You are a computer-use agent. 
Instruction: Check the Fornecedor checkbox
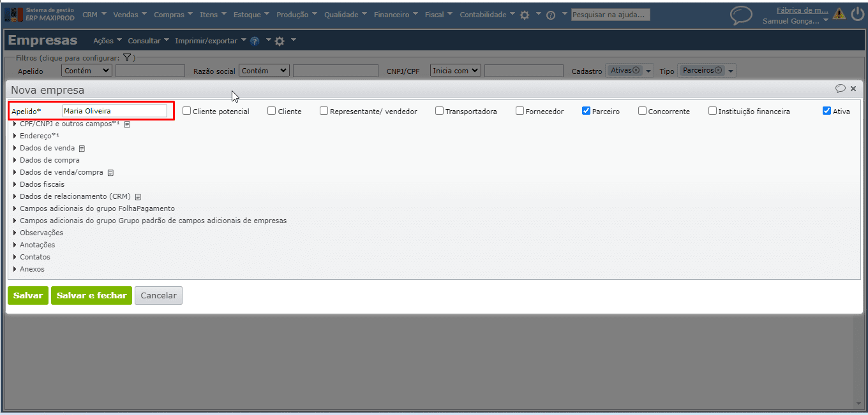pos(520,111)
